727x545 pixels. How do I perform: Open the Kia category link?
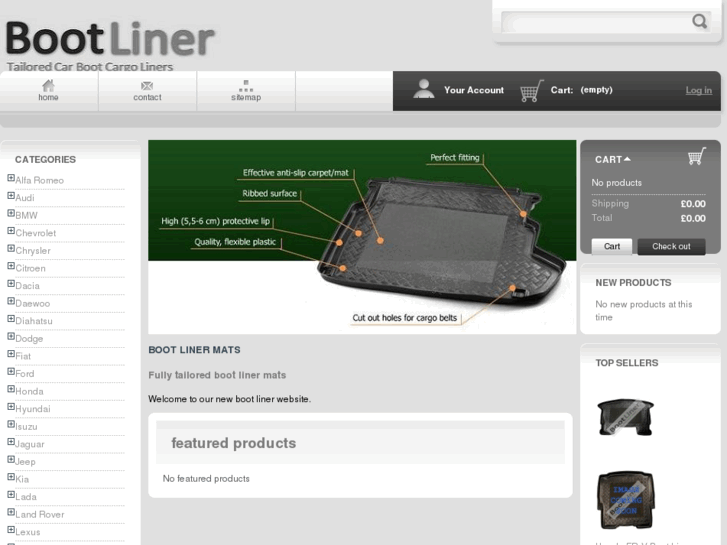point(22,480)
